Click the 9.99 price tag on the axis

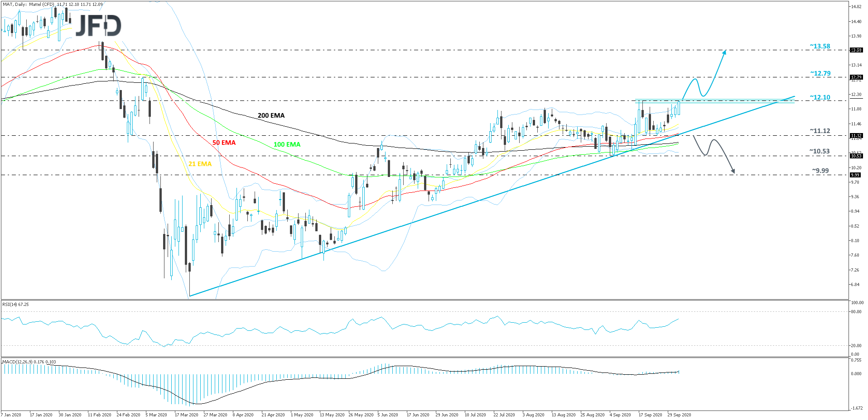click(x=855, y=175)
